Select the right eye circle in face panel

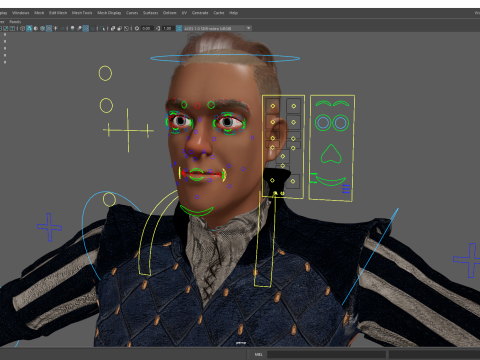point(340,123)
